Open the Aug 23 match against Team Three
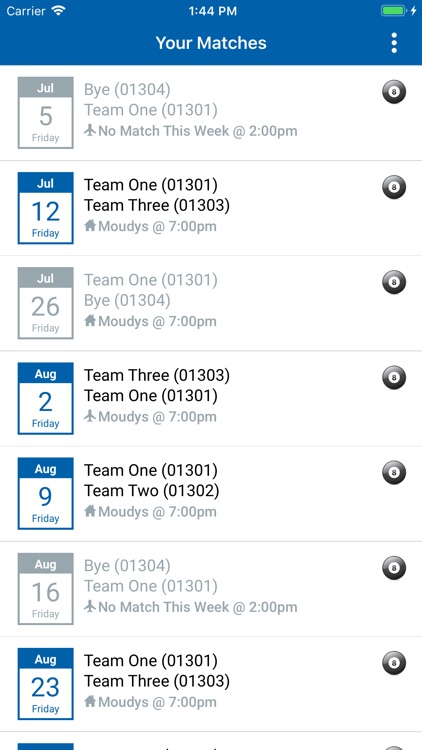 coord(211,684)
